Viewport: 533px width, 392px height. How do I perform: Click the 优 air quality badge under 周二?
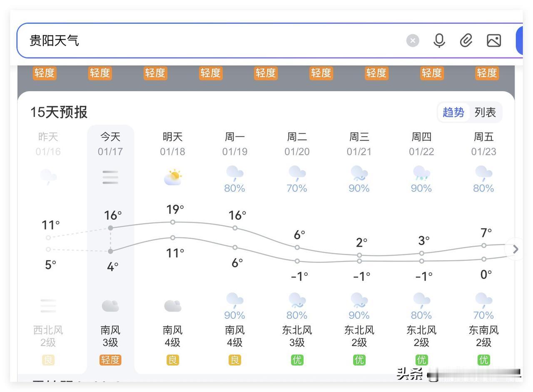click(296, 360)
